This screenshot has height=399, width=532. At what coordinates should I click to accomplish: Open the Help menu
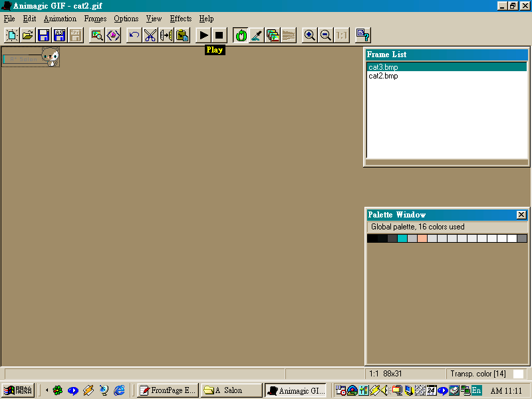[206, 19]
